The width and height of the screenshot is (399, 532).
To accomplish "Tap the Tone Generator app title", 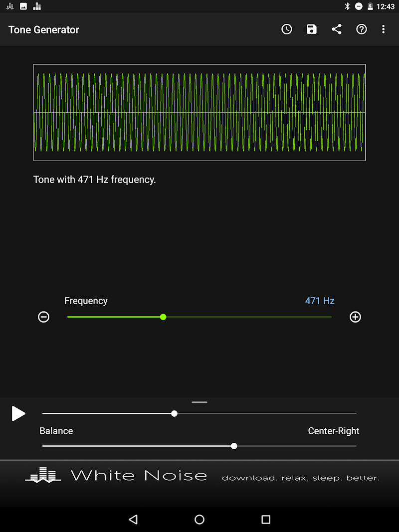I will click(44, 29).
